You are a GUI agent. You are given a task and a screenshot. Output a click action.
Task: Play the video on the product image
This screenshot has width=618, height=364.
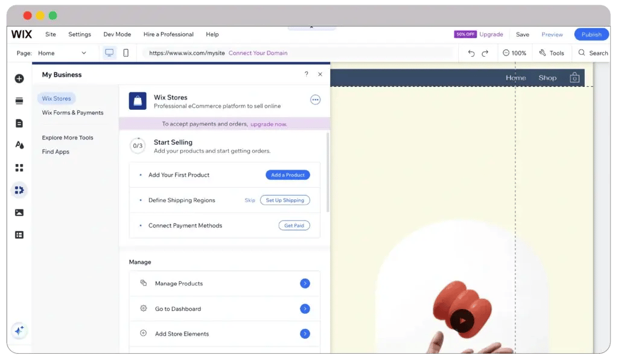462,321
